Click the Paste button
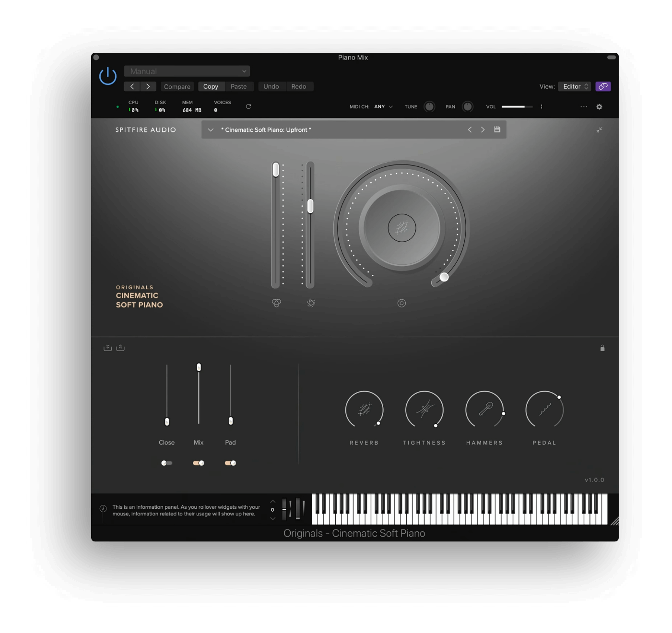This screenshot has width=672, height=633. 238,87
